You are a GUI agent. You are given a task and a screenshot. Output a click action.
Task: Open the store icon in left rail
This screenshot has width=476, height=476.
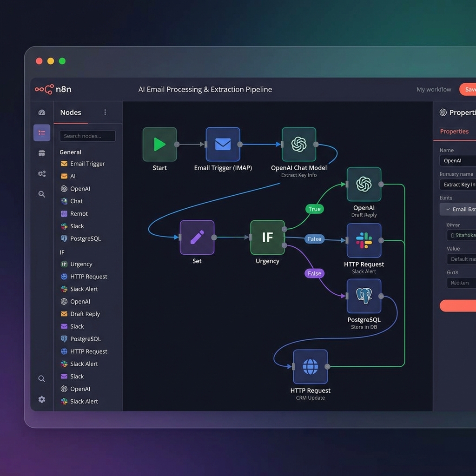coord(41,153)
